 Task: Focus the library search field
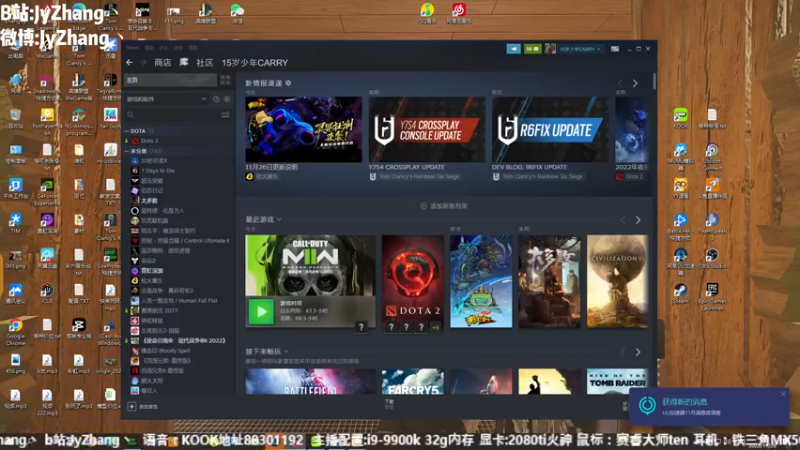tap(171, 115)
